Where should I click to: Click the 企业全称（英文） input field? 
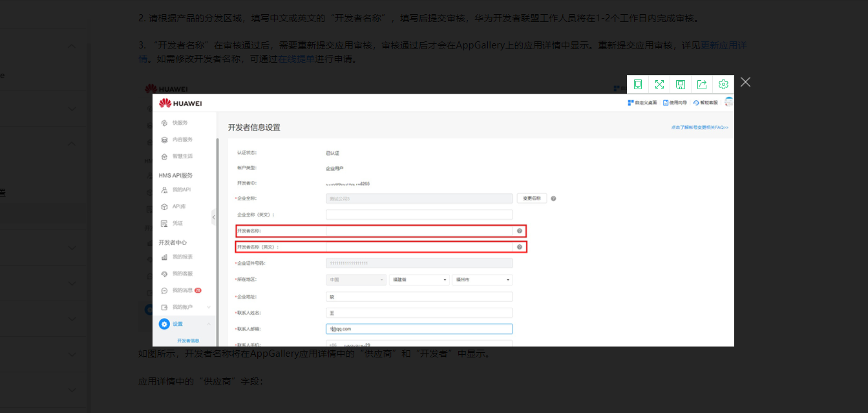click(x=419, y=215)
